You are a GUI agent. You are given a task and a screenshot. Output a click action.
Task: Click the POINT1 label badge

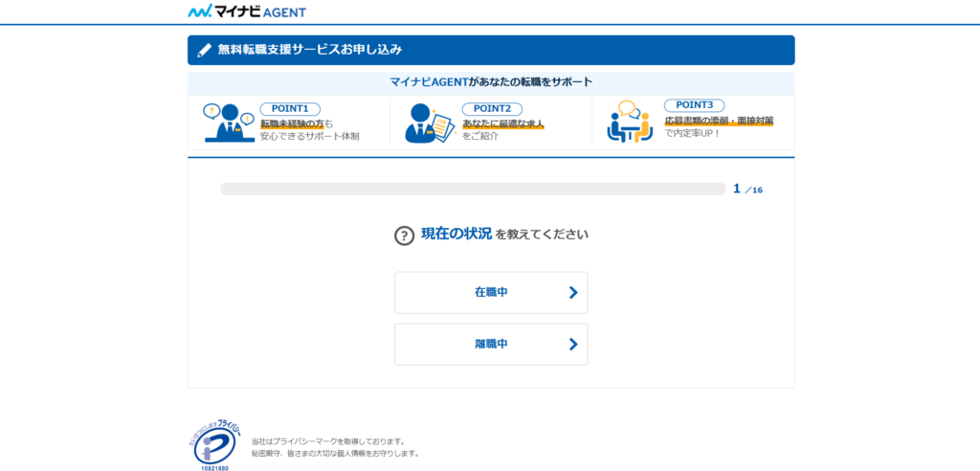point(290,109)
